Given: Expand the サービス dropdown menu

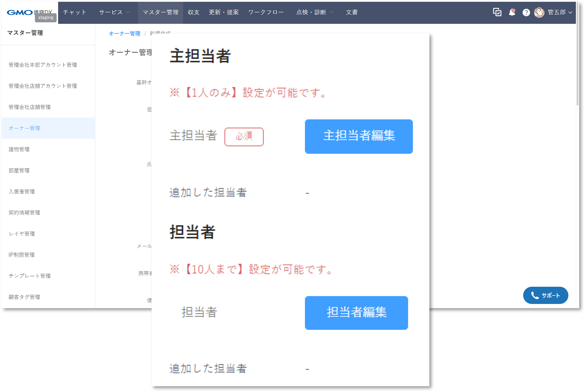Looking at the screenshot, I should 114,12.
